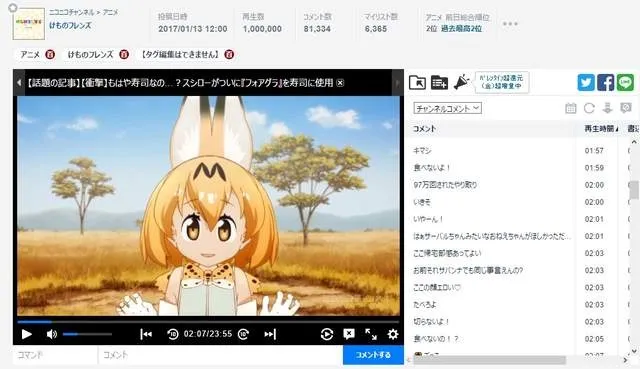
Task: Toggle comment auto-scroll down arrow
Action: point(607,108)
